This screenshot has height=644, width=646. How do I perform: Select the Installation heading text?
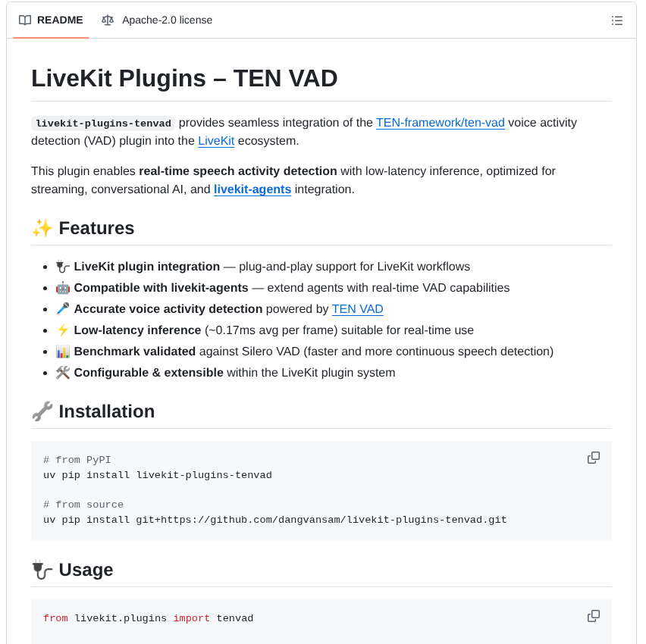(106, 411)
